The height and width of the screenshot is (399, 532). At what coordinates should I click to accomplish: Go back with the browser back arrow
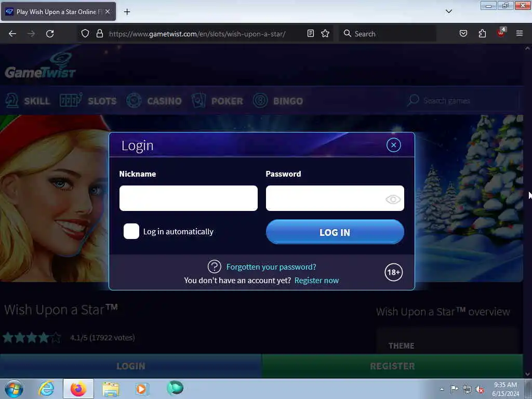(x=12, y=34)
